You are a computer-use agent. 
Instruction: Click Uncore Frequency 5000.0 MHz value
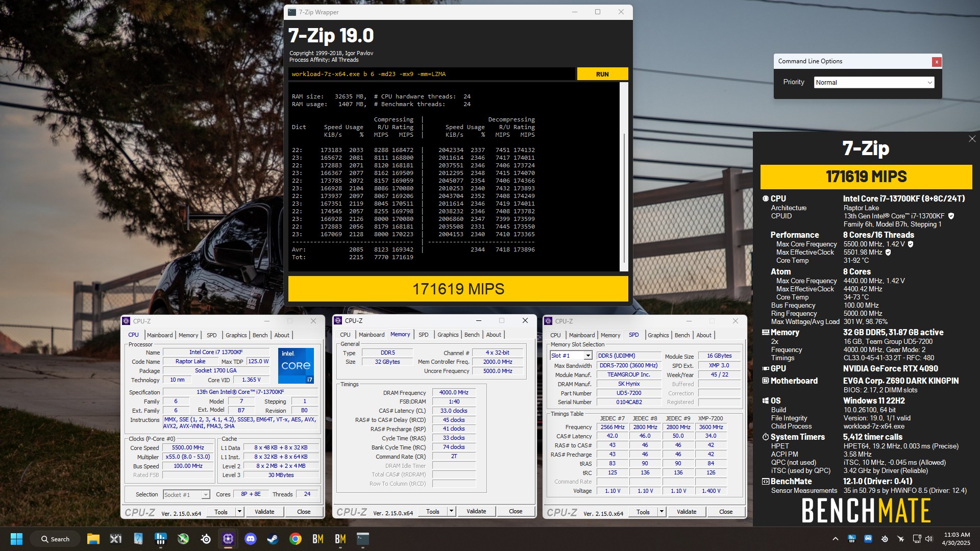pyautogui.click(x=498, y=371)
